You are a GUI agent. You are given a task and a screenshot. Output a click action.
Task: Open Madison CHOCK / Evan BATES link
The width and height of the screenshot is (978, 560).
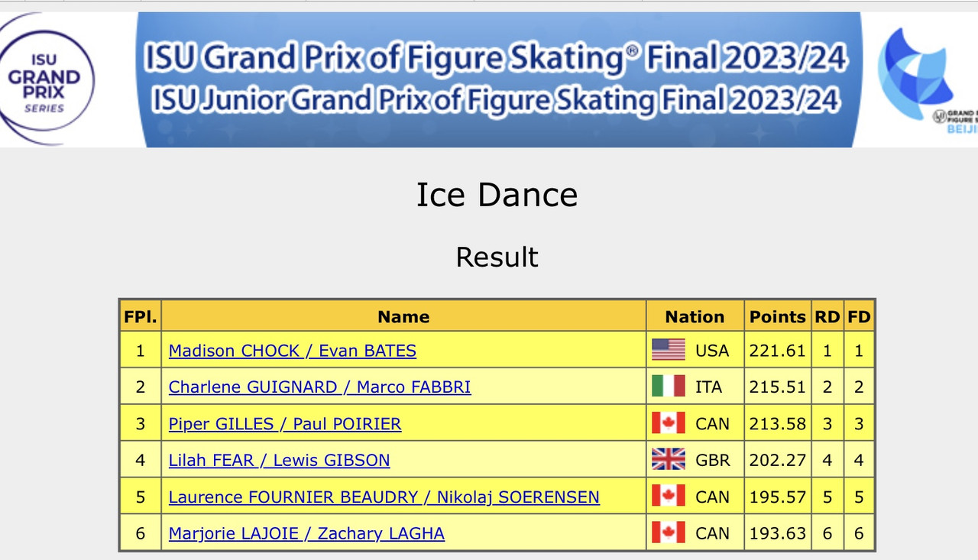tap(293, 351)
